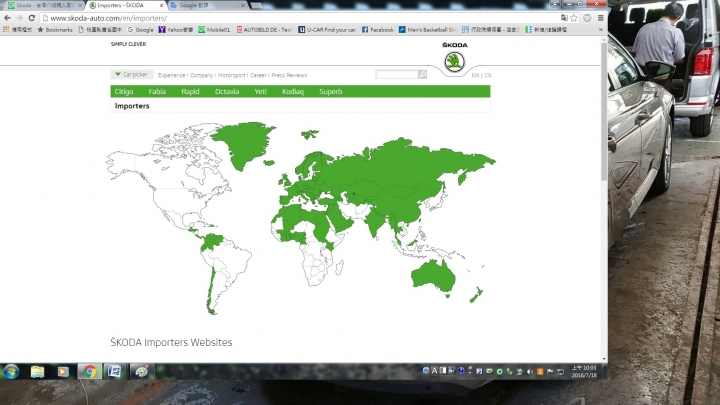The height and width of the screenshot is (405, 720).
Task: Click the ŠKODA Importers Websites heading
Action: [x=171, y=342]
